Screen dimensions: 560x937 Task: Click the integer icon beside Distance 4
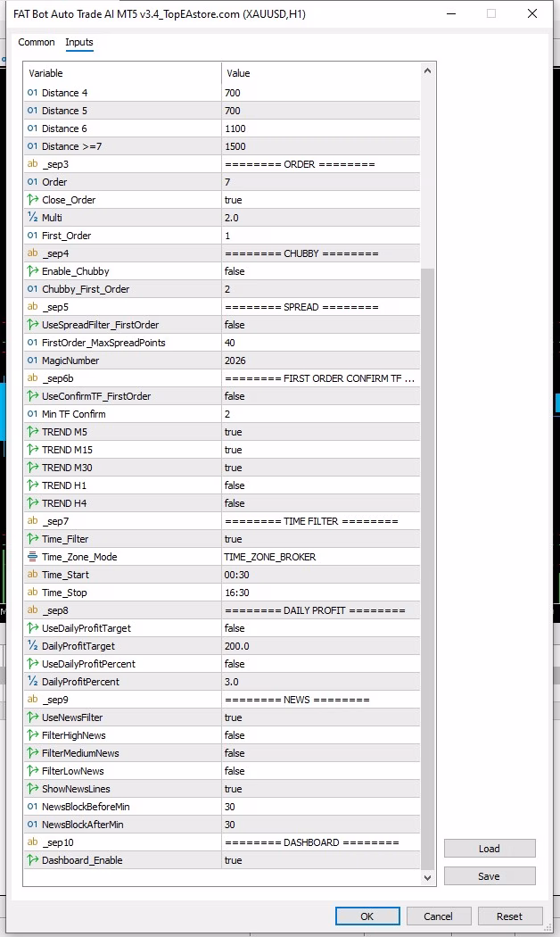32,93
